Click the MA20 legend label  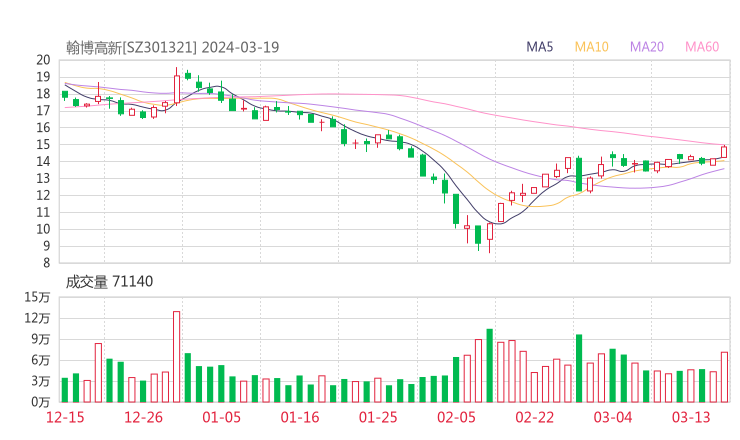[x=647, y=47]
